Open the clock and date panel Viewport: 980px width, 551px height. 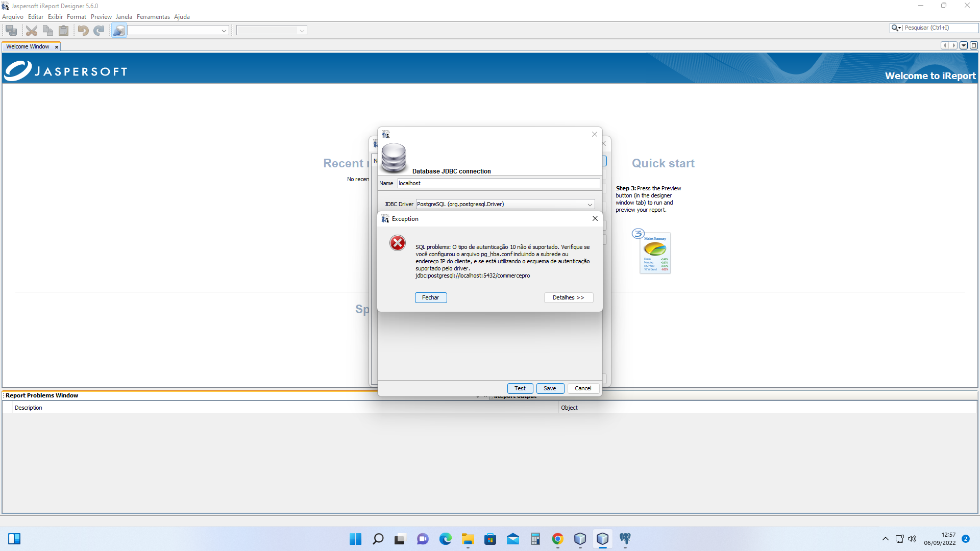940,539
